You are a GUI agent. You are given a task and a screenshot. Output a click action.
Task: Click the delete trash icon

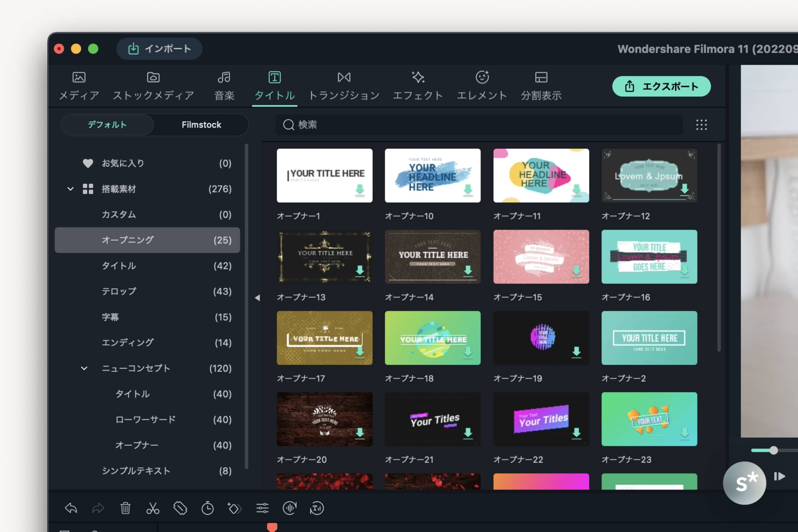tap(125, 508)
